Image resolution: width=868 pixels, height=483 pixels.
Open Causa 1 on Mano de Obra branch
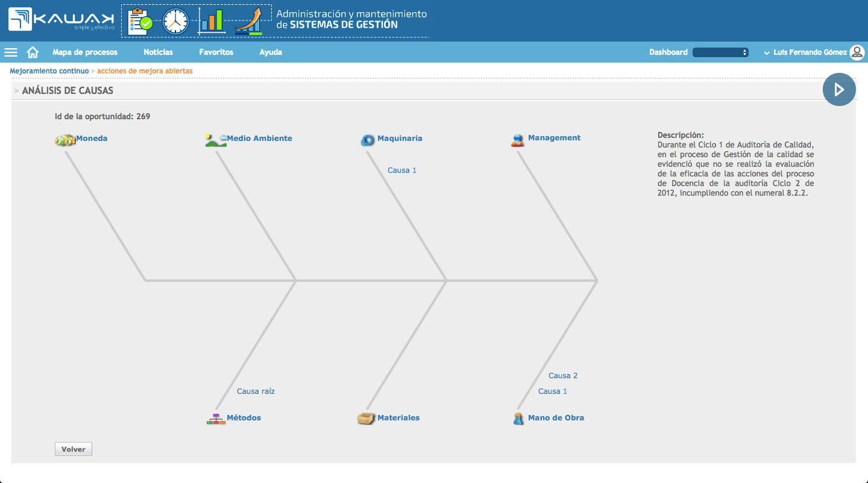553,391
